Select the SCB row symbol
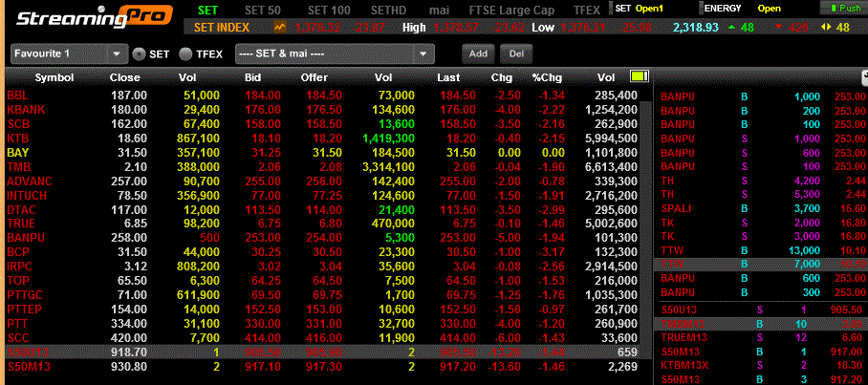Viewport: 868px width, 385px height. (18, 124)
